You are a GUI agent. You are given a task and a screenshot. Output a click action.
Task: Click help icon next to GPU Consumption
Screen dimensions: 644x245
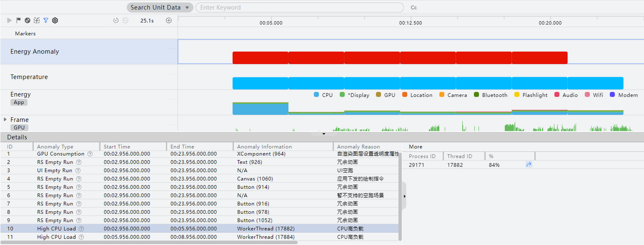[x=90, y=154]
